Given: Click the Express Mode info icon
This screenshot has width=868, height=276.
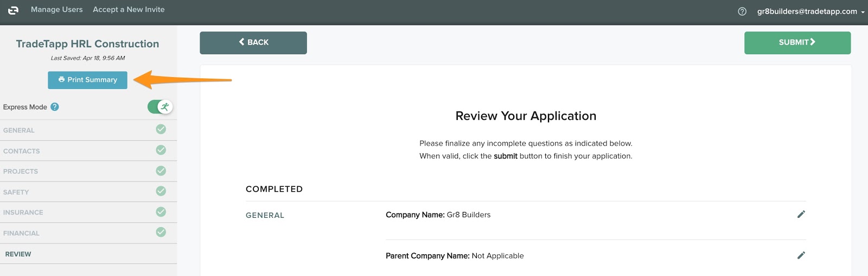Looking at the screenshot, I should [x=55, y=107].
